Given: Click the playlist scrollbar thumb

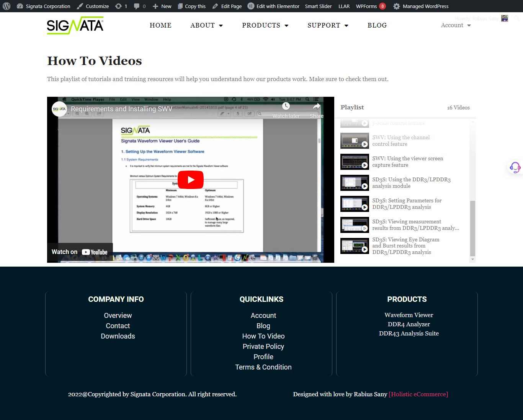Looking at the screenshot, I should (x=472, y=228).
